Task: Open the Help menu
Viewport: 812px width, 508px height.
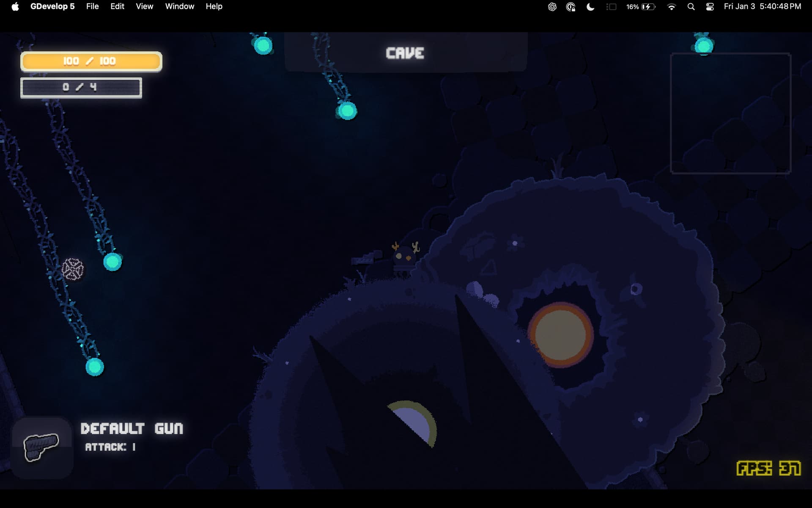Action: (x=214, y=6)
